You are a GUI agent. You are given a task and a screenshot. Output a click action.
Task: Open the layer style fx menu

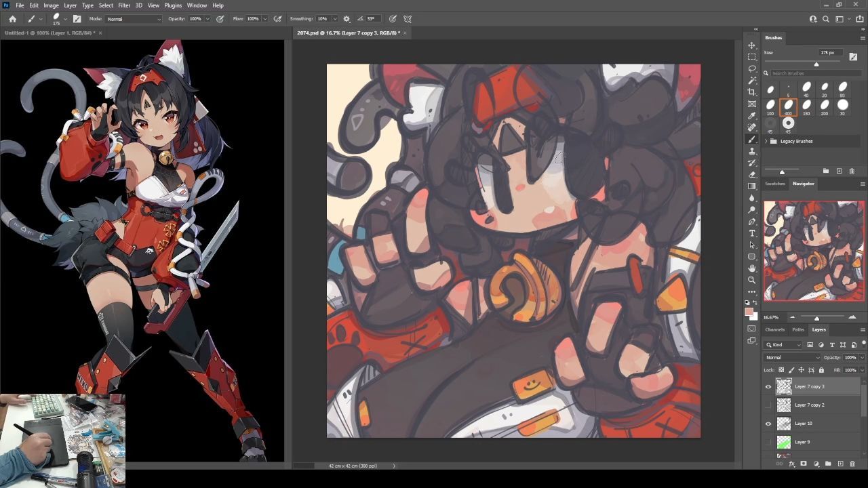[x=791, y=464]
